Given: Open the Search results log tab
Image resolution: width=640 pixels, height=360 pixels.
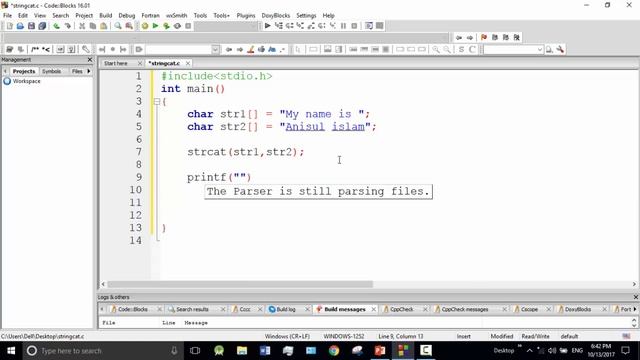Looking at the screenshot, I should (192, 309).
